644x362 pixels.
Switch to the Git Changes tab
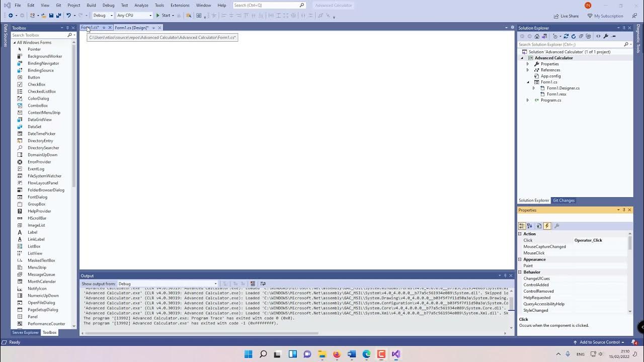point(563,200)
